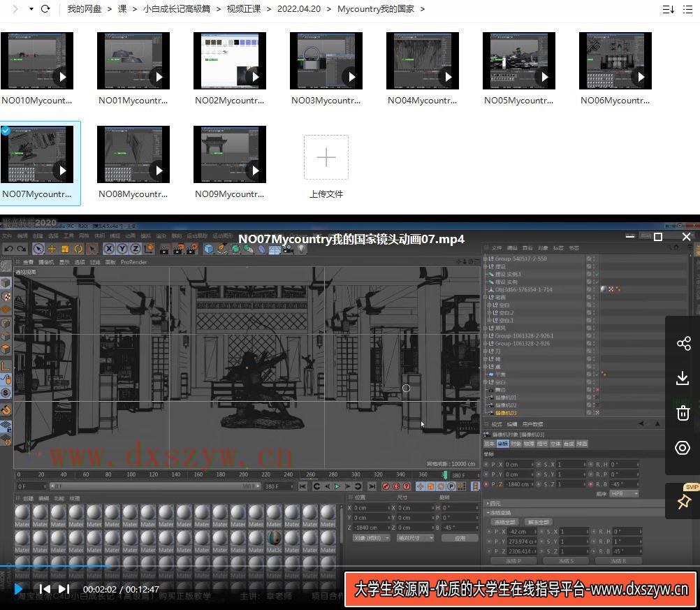Open the NO02Mycountry video thumbnail
The height and width of the screenshot is (610, 700).
pyautogui.click(x=230, y=61)
